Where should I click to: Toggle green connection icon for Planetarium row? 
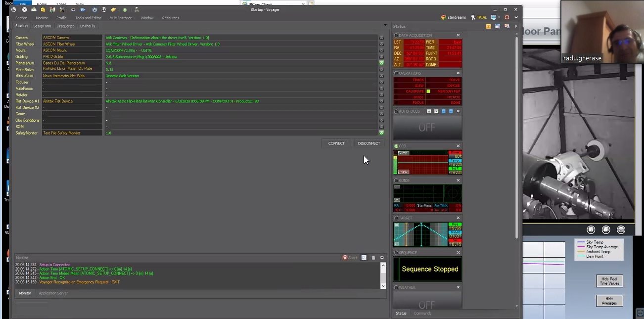pos(381,63)
